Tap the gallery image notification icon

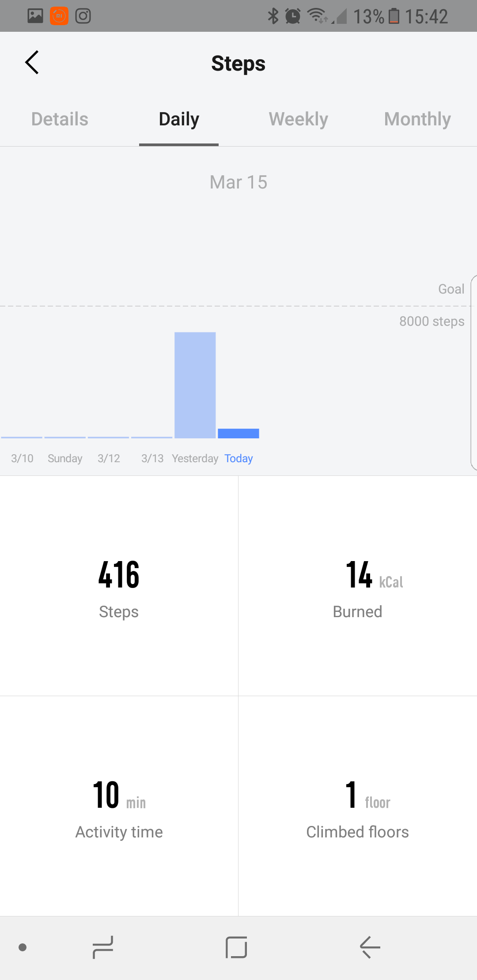coord(35,16)
